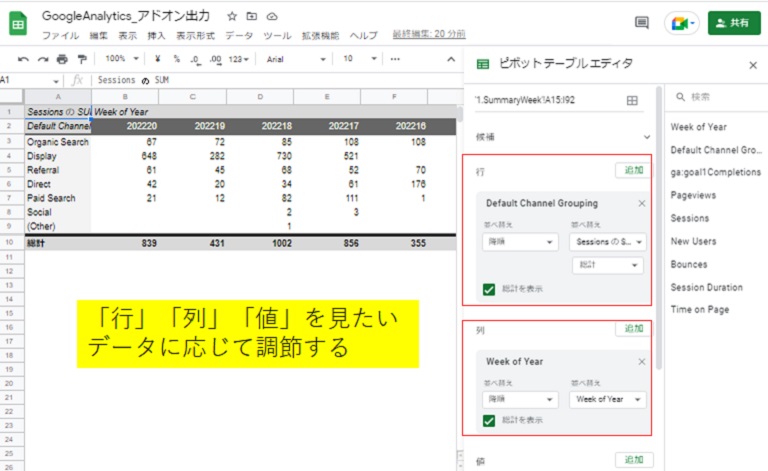Toggle show totals checkbox for Week of Year
Viewport: 768px width, 471px height.
(x=488, y=420)
